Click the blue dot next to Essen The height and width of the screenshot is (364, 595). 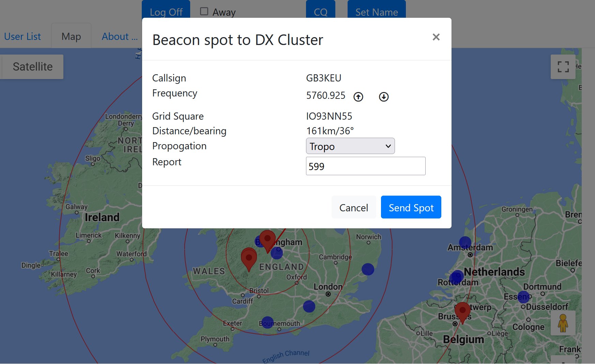(x=523, y=297)
